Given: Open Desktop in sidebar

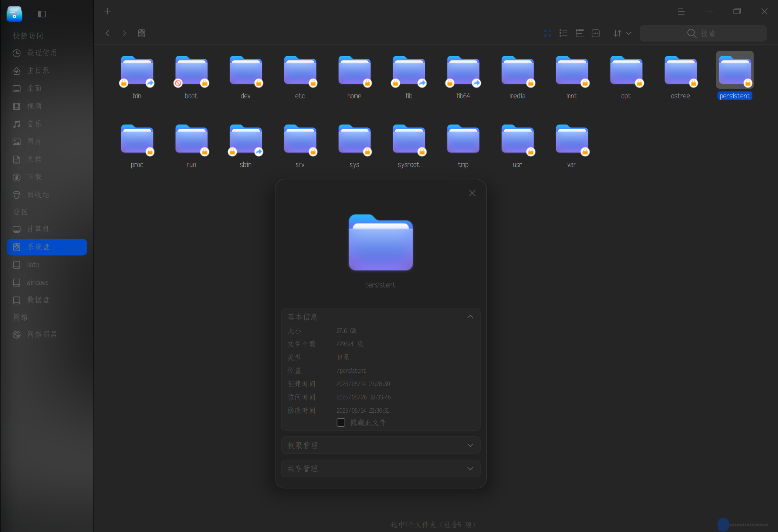Looking at the screenshot, I should point(47,88).
